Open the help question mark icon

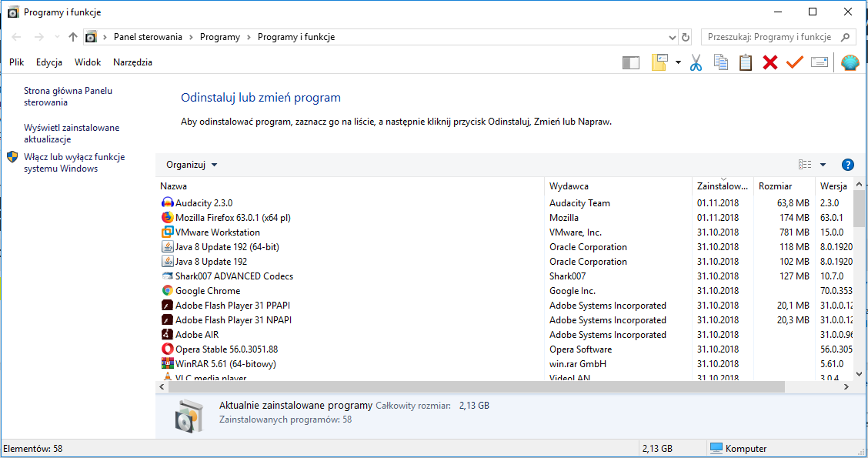(x=847, y=165)
